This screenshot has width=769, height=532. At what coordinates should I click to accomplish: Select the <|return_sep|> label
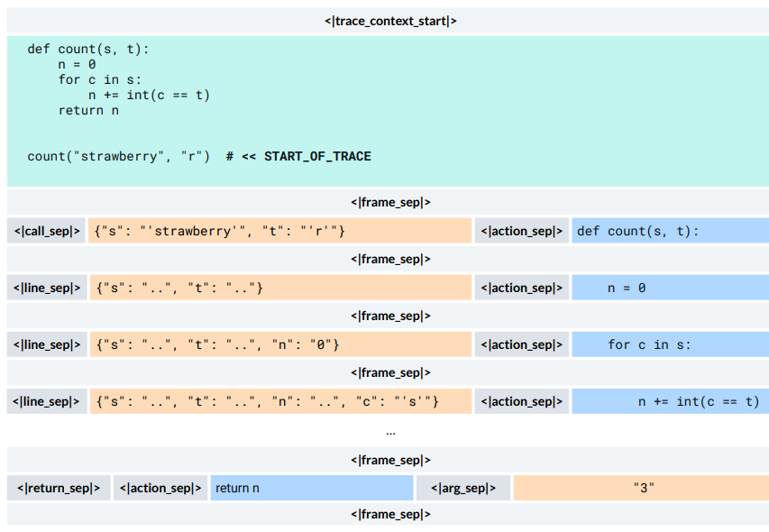59,488
